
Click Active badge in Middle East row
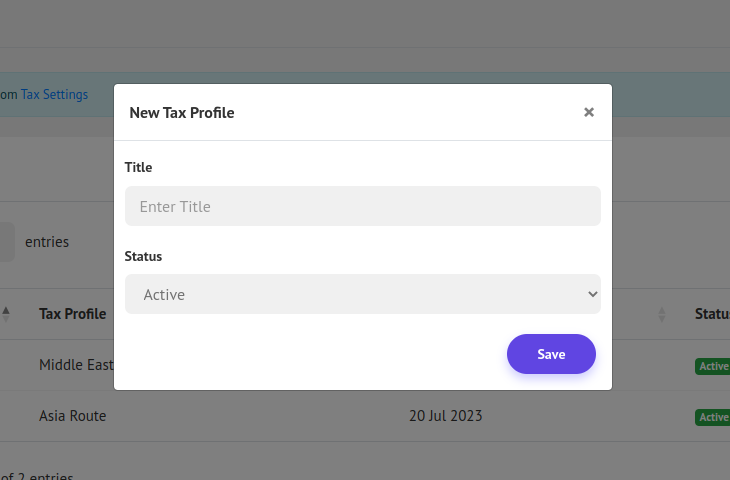coord(713,366)
